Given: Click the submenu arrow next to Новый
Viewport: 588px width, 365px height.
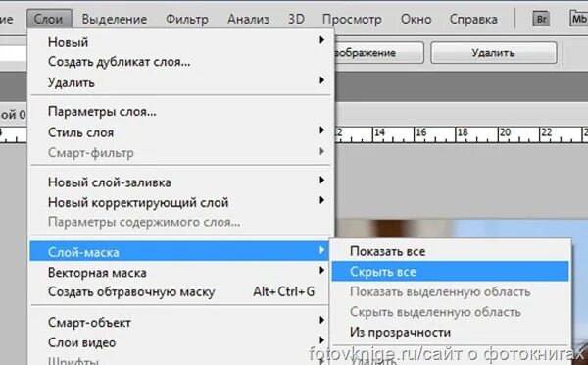Looking at the screenshot, I should (321, 40).
